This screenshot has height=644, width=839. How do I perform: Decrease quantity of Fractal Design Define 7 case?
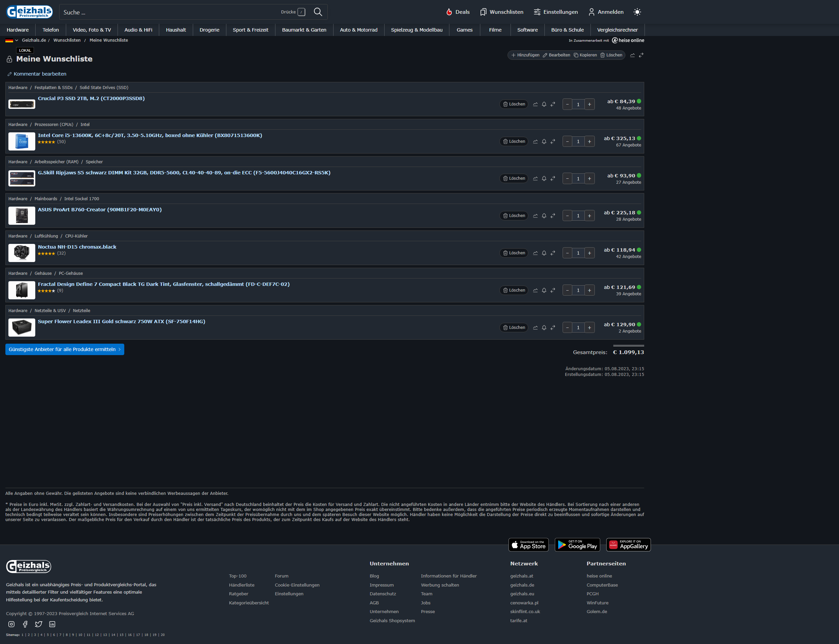click(x=567, y=290)
